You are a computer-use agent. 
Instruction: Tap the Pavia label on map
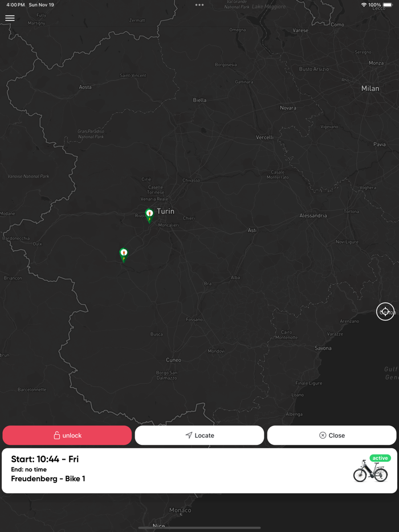tap(379, 144)
